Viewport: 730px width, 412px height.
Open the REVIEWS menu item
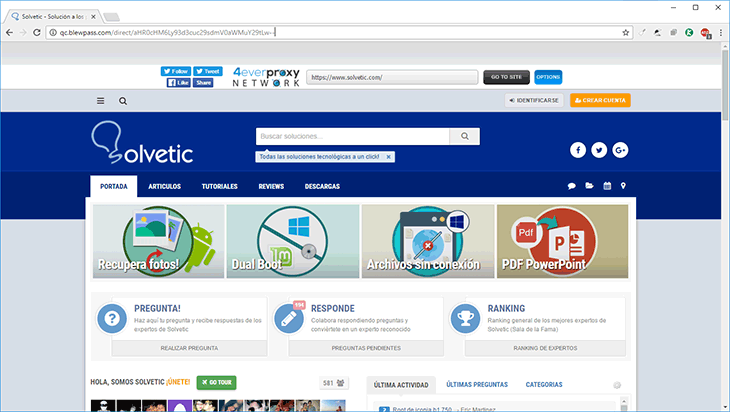point(271,186)
